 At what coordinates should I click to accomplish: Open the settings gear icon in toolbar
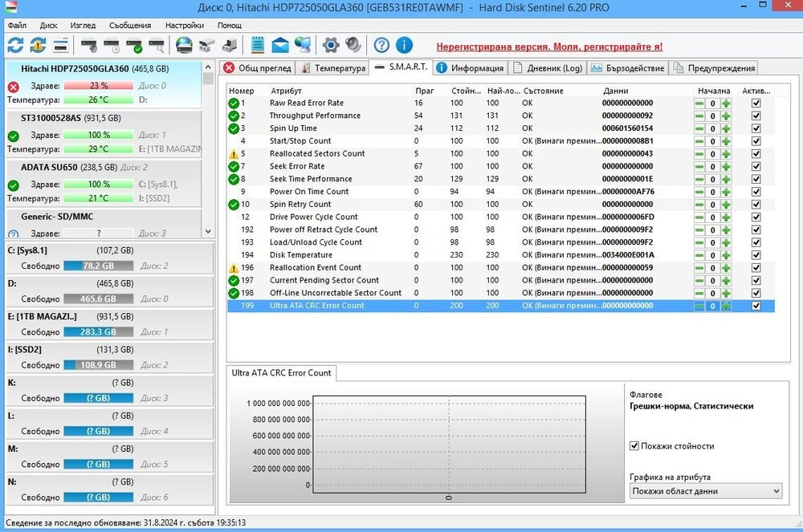331,45
